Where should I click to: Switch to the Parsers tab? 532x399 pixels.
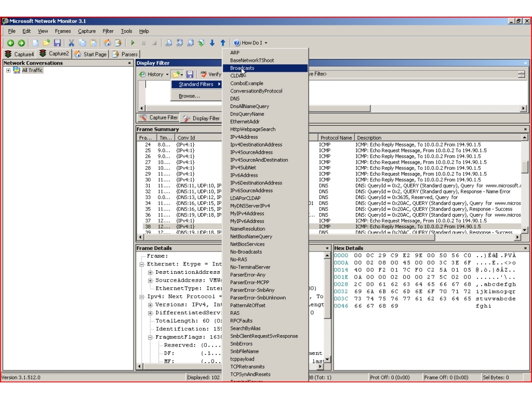(x=125, y=54)
